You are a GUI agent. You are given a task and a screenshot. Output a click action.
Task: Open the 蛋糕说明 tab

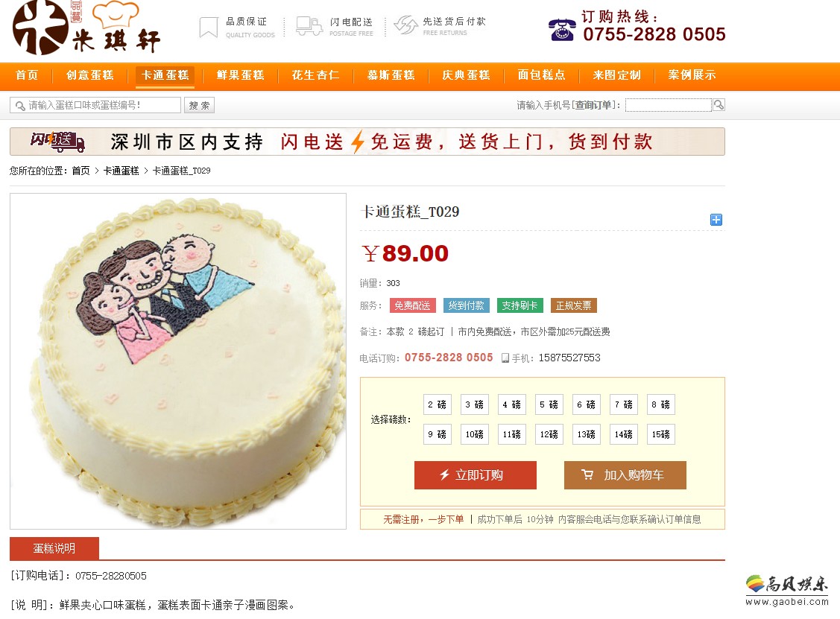(x=54, y=548)
